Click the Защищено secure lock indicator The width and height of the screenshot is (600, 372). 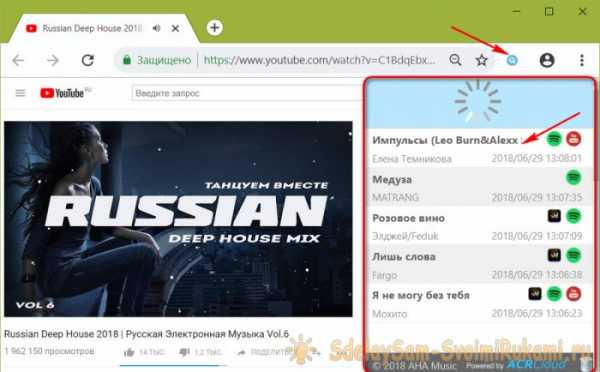pyautogui.click(x=157, y=60)
